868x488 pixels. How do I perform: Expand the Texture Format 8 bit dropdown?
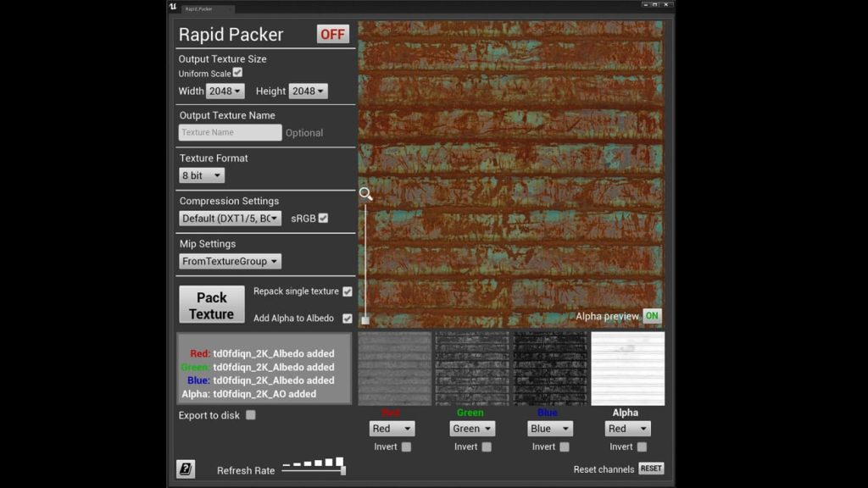(201, 175)
